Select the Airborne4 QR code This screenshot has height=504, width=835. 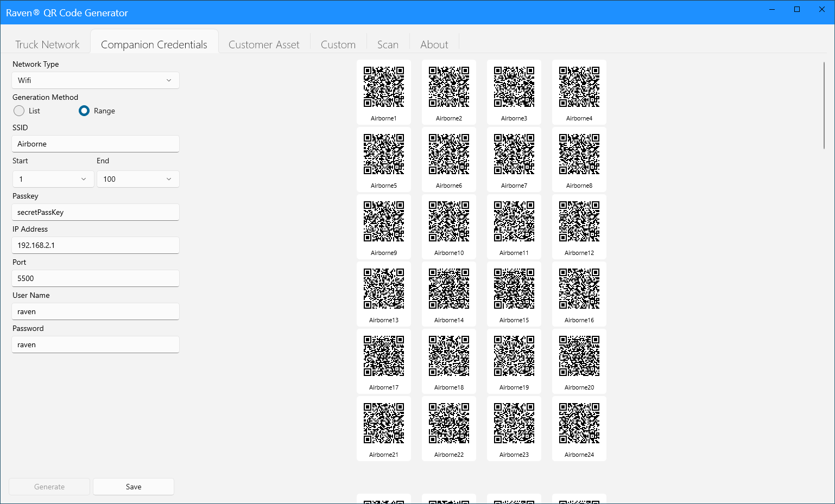579,92
